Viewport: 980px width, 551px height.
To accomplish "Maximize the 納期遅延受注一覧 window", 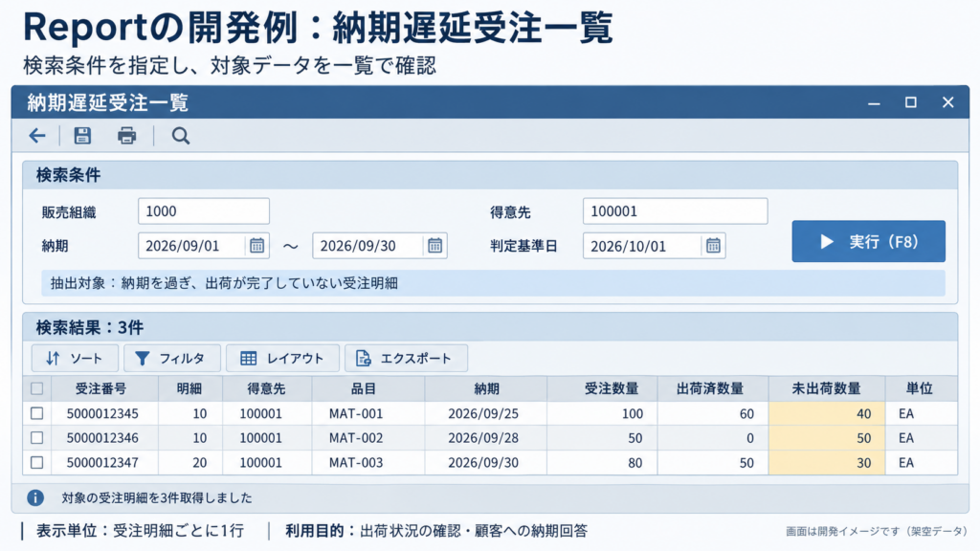I will tap(911, 102).
